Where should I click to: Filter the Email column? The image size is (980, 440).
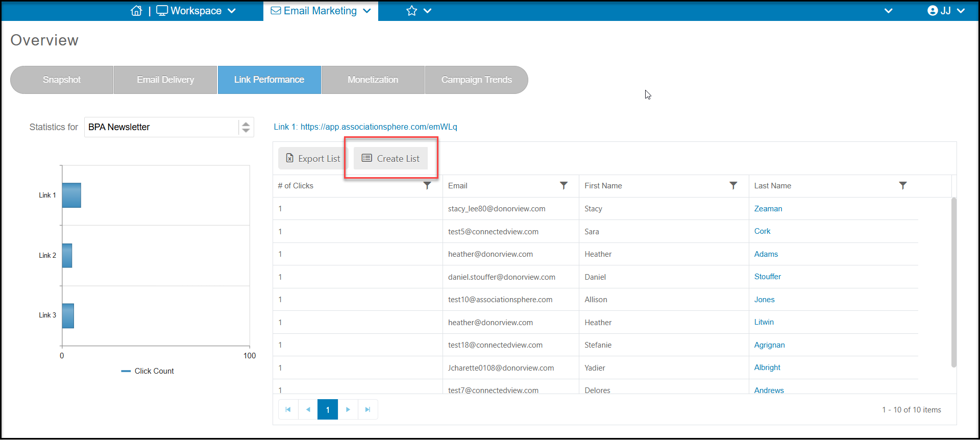pyautogui.click(x=563, y=185)
